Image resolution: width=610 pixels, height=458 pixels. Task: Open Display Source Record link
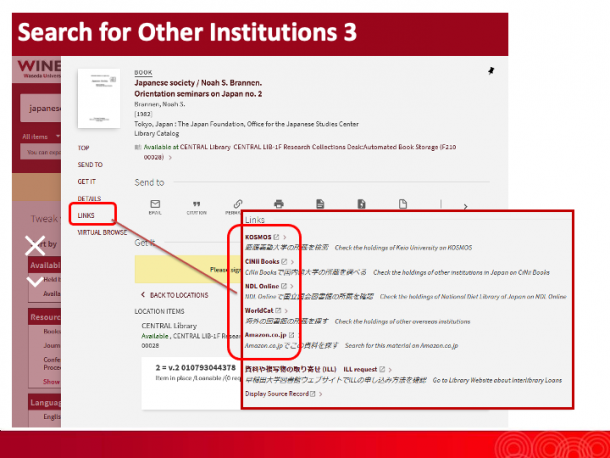(x=277, y=394)
